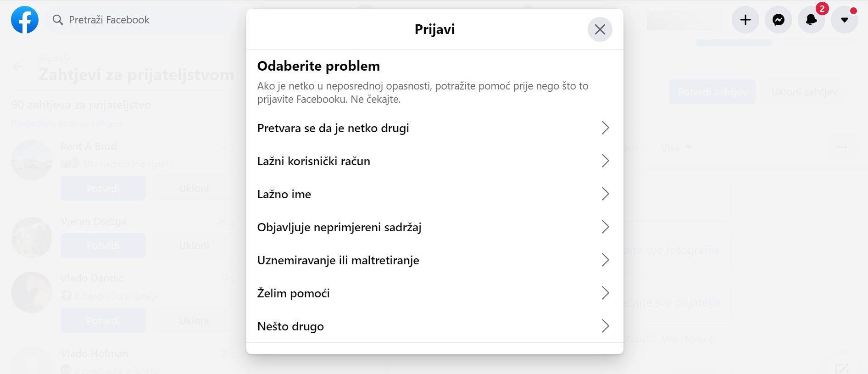Open the account menu dropdown arrow
Viewport: 868px width, 374px height.
[x=845, y=20]
